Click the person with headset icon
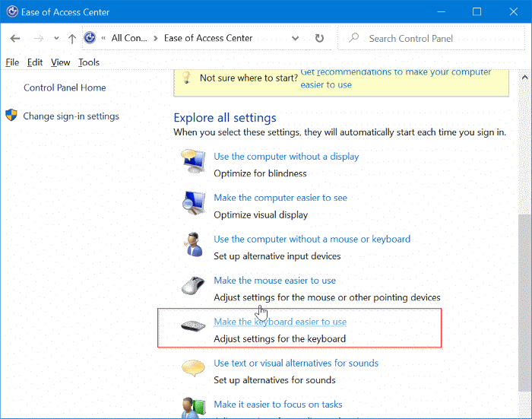532x419 pixels. [194, 244]
